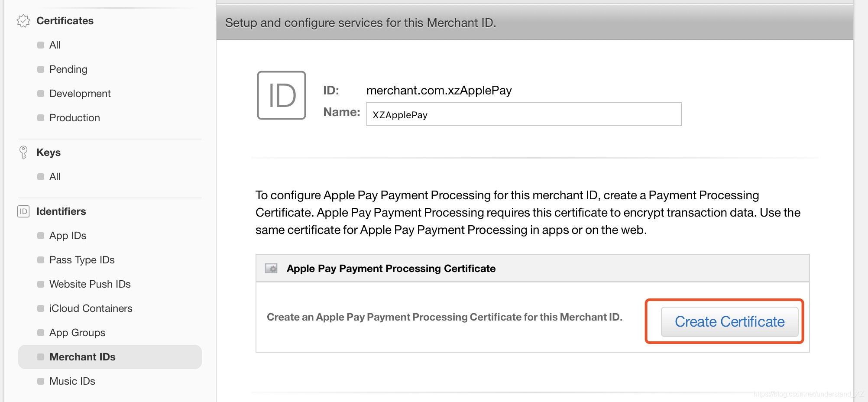Click the merchant.com.xzApplePay ID text
Screen dimensions: 868x402
click(439, 90)
